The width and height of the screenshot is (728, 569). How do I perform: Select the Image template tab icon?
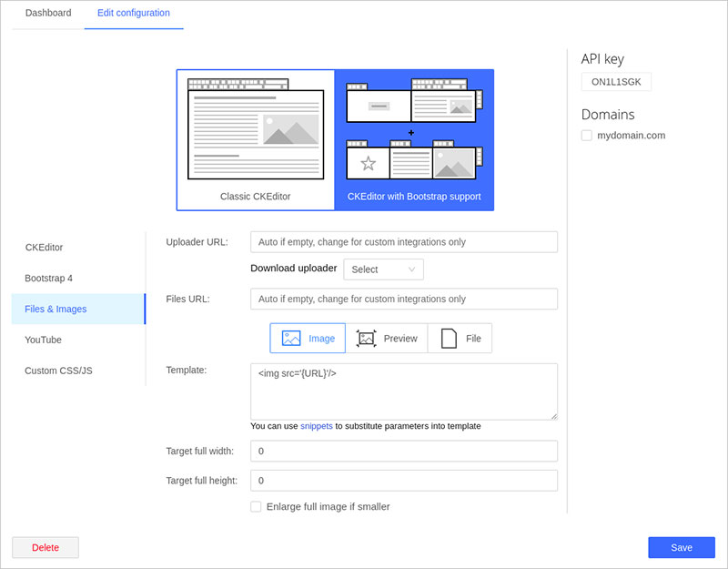click(291, 338)
